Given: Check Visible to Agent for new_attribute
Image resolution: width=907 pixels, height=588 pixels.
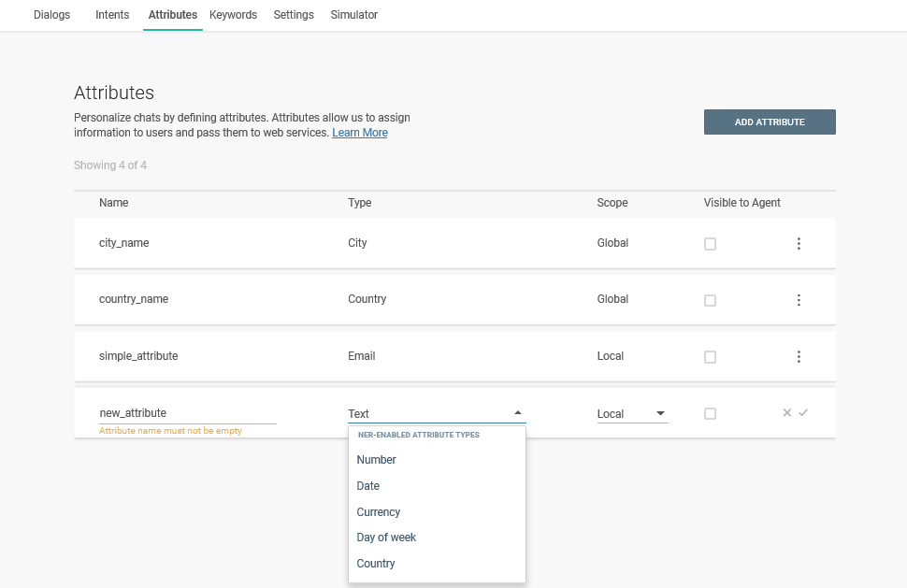Looking at the screenshot, I should (710, 413).
